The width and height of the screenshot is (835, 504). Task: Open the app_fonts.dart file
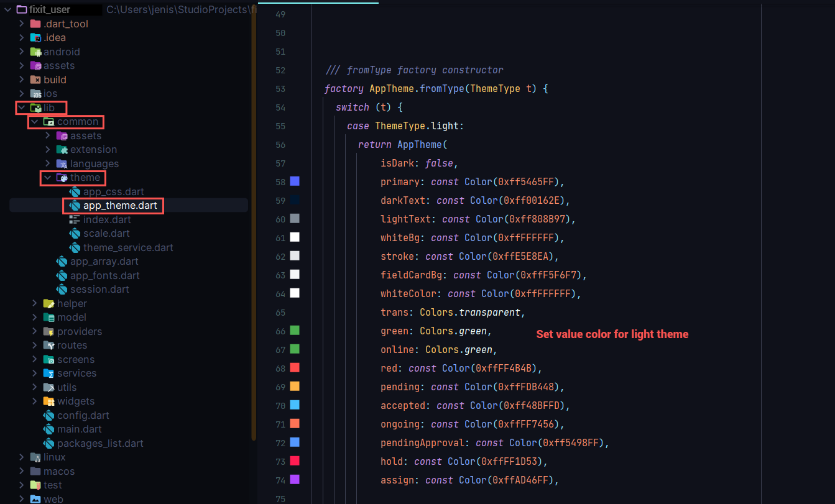[x=104, y=275]
